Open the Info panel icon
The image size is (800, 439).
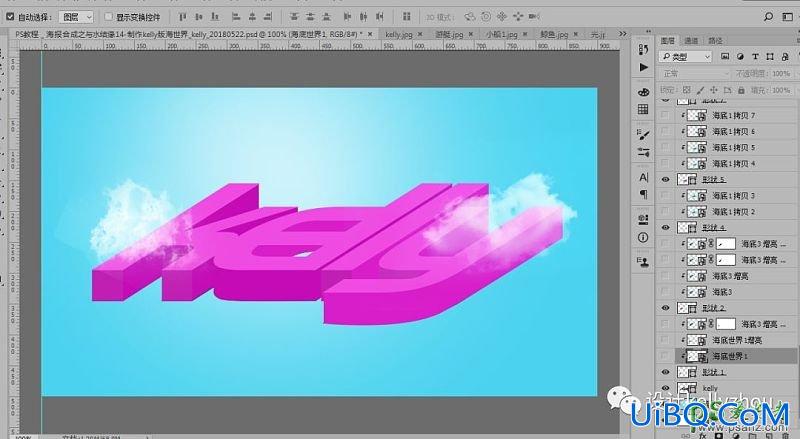click(643, 237)
